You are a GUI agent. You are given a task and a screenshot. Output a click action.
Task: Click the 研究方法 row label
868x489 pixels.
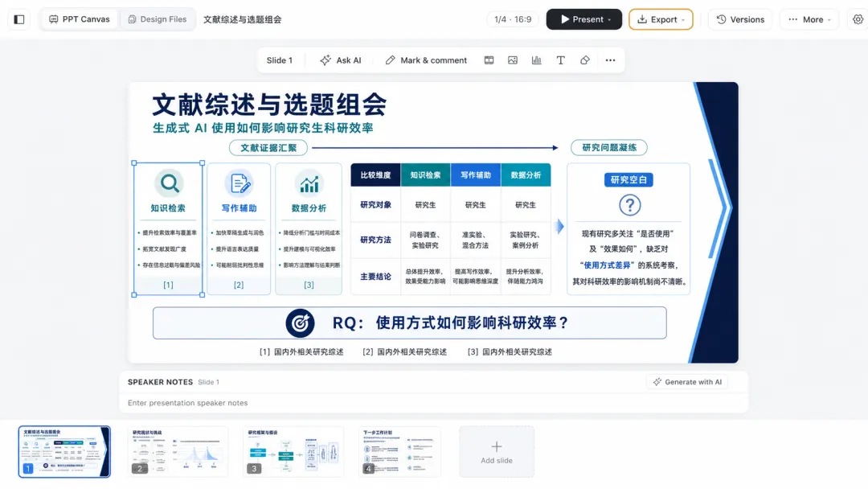tap(376, 240)
